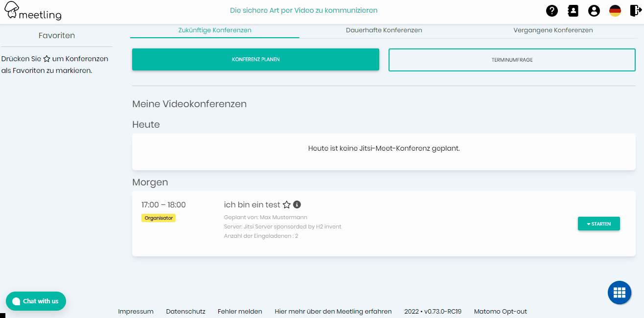This screenshot has width=644, height=318.
Task: Switch to the Dauerhafte Konferenzen tab
Action: pos(384,30)
